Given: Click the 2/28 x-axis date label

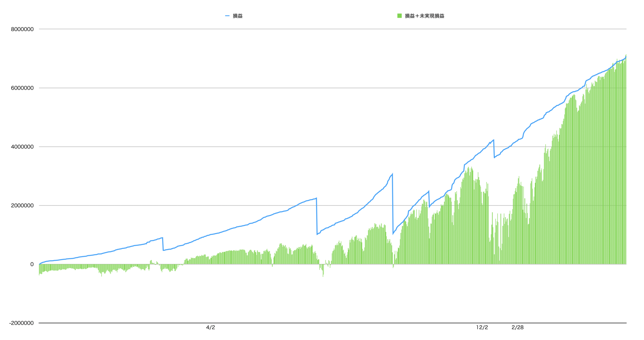Looking at the screenshot, I should click(x=518, y=328).
